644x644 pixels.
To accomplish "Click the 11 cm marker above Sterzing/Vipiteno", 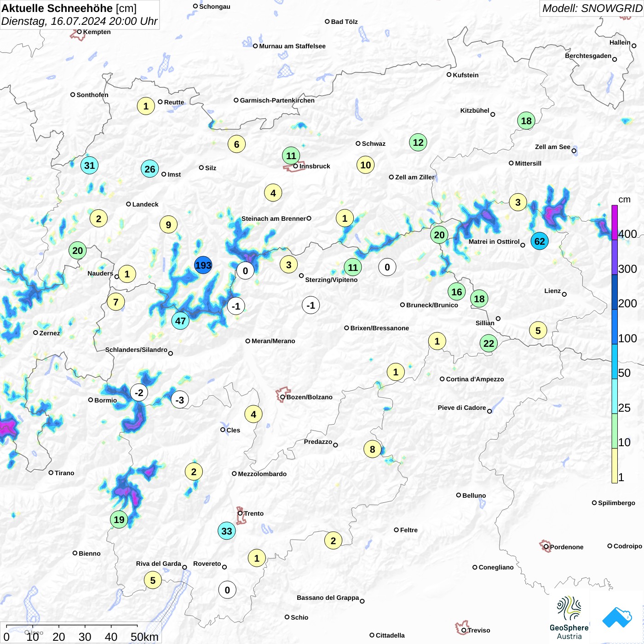I will 353,267.
